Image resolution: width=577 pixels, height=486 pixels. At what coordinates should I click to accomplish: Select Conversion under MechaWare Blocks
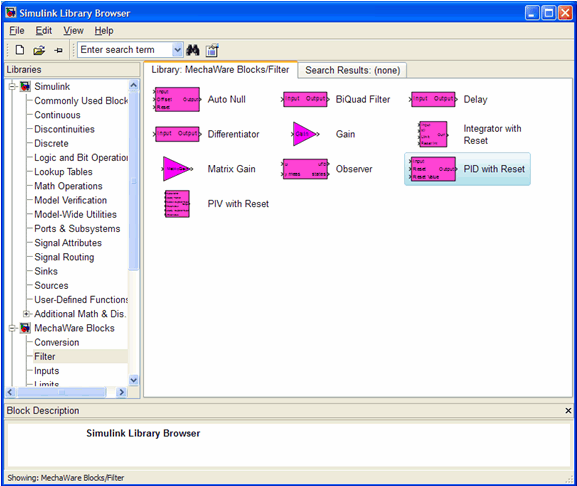click(x=57, y=343)
